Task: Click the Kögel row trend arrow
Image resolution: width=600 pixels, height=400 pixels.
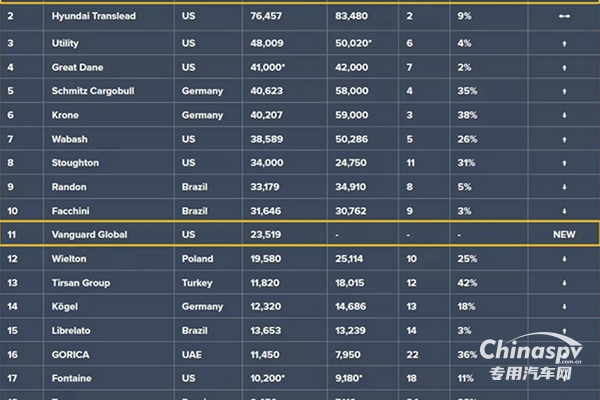Action: pyautogui.click(x=565, y=307)
